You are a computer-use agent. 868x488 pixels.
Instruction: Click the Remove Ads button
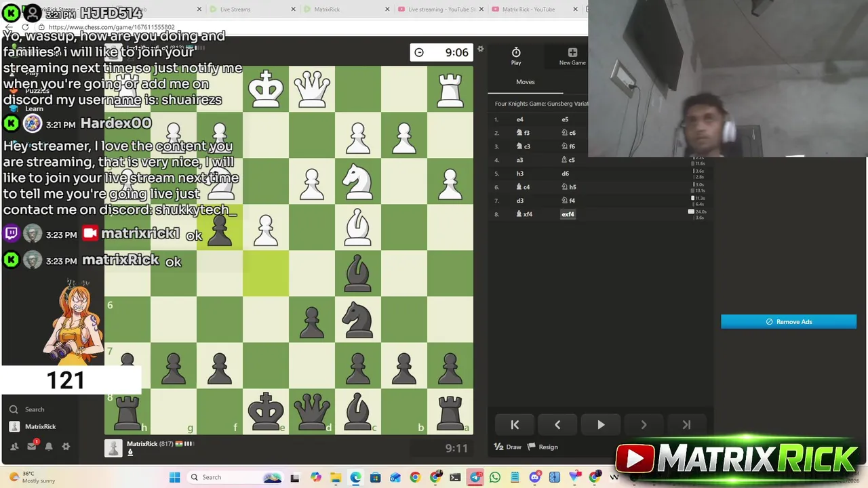789,322
